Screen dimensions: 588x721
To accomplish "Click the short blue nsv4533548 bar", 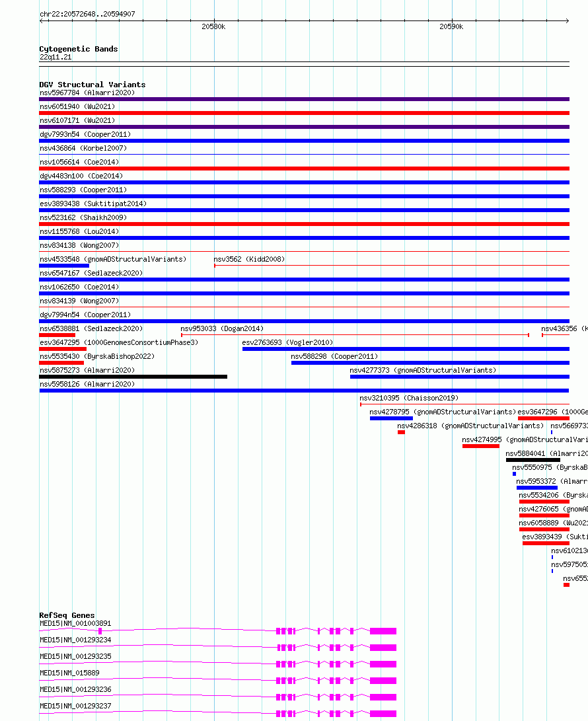I will [64, 266].
